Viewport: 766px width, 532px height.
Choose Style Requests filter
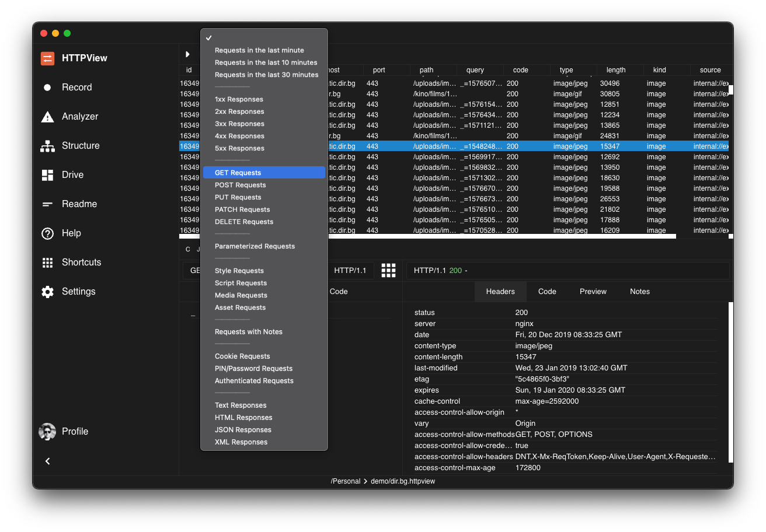pos(264,271)
